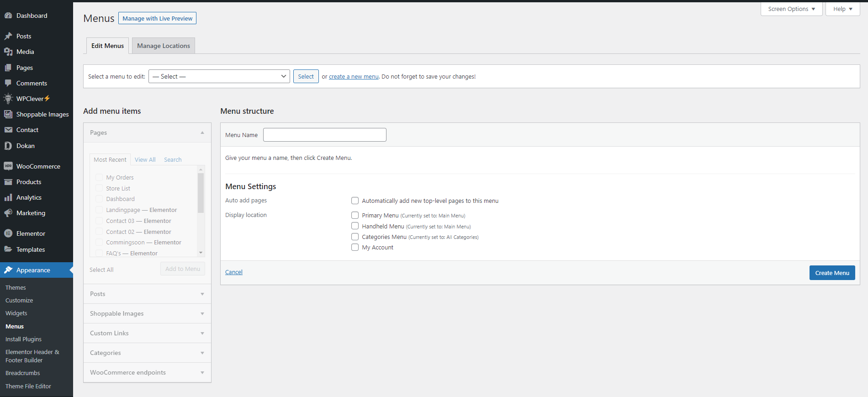Click the Dashboard gauge icon in sidebar
The image size is (868, 397).
coord(8,16)
